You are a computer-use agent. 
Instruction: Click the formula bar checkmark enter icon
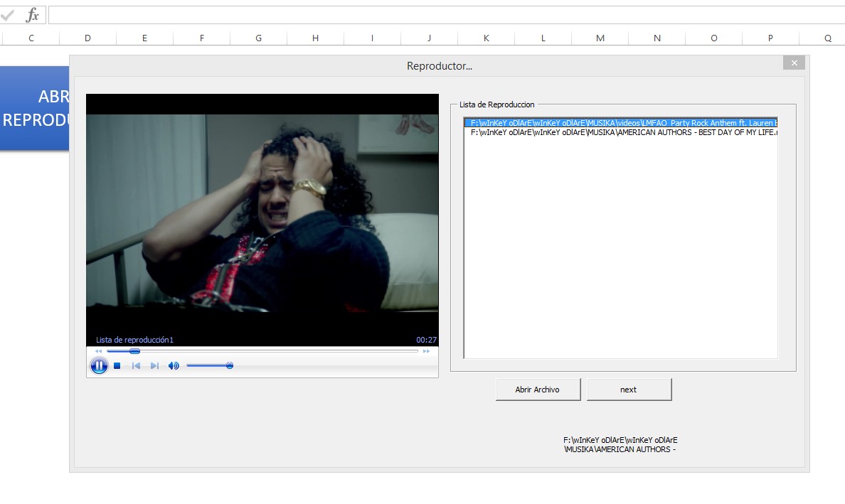click(8, 15)
